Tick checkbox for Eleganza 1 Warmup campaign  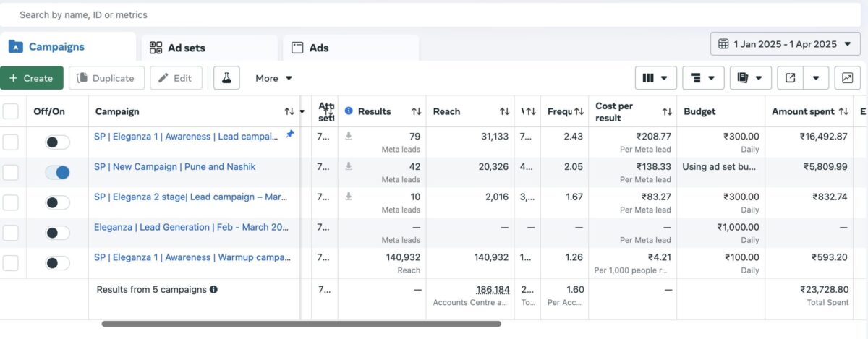(11, 263)
